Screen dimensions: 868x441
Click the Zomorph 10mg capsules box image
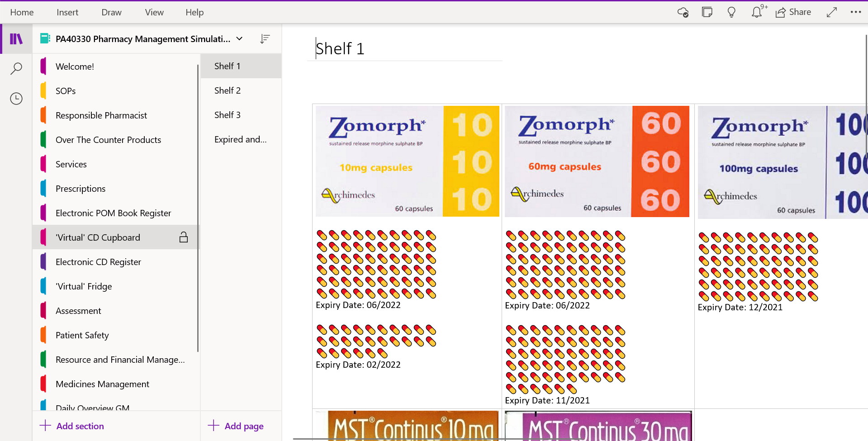[x=407, y=161]
